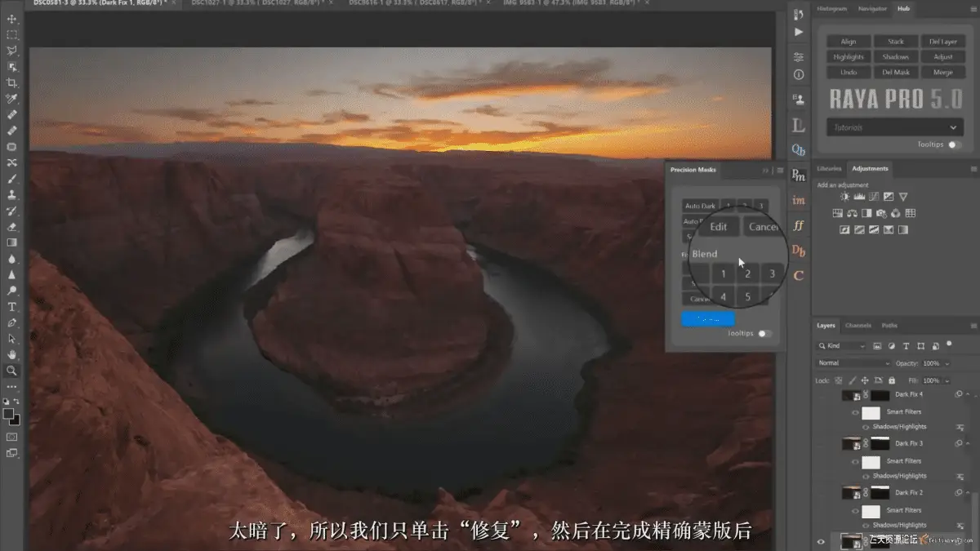The width and height of the screenshot is (980, 551).
Task: Collapse Dark Fix 4 smart filter list
Action: tap(968, 395)
